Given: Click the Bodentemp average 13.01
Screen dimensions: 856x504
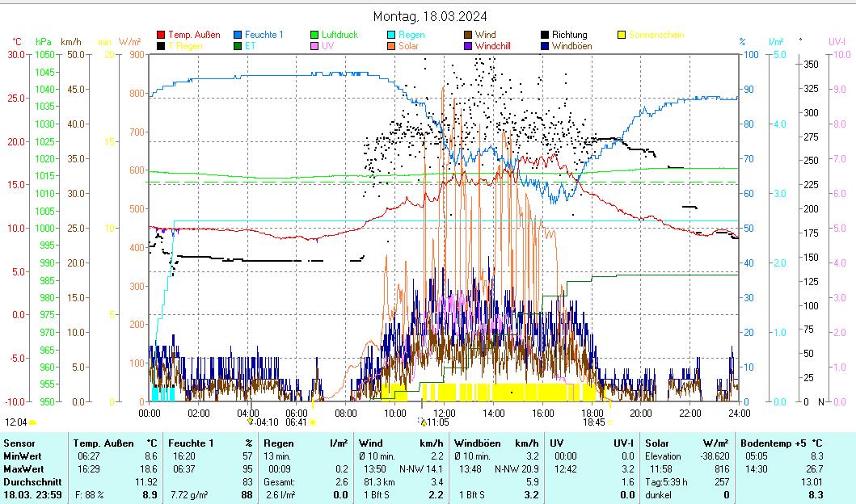Looking at the screenshot, I should (812, 482).
